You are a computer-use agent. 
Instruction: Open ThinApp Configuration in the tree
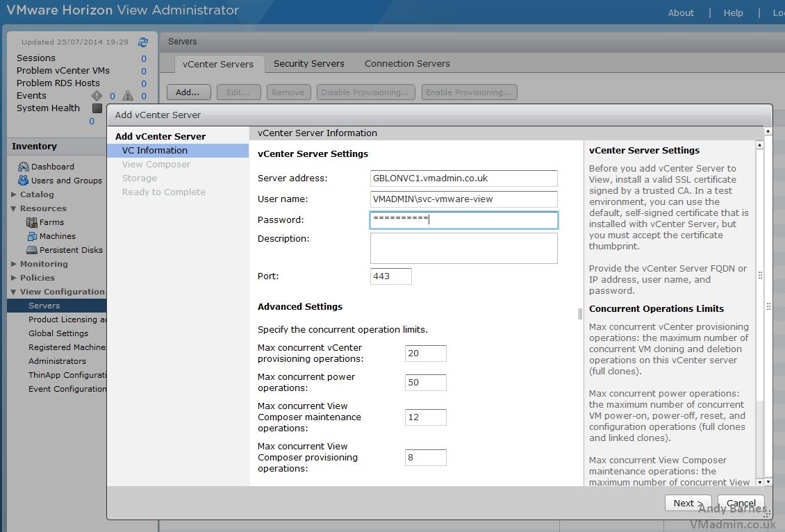click(67, 375)
